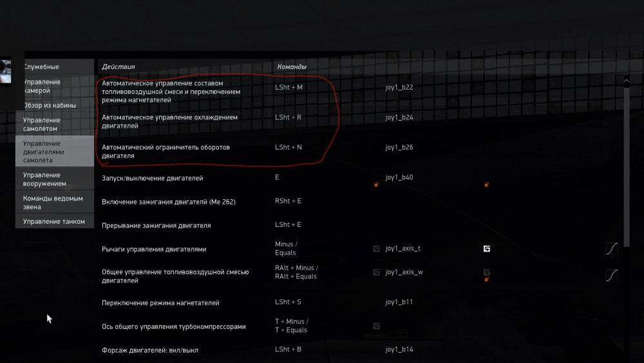This screenshot has width=644, height=363.
Task: Click orange marker left of joy1_b40
Action: (x=376, y=185)
